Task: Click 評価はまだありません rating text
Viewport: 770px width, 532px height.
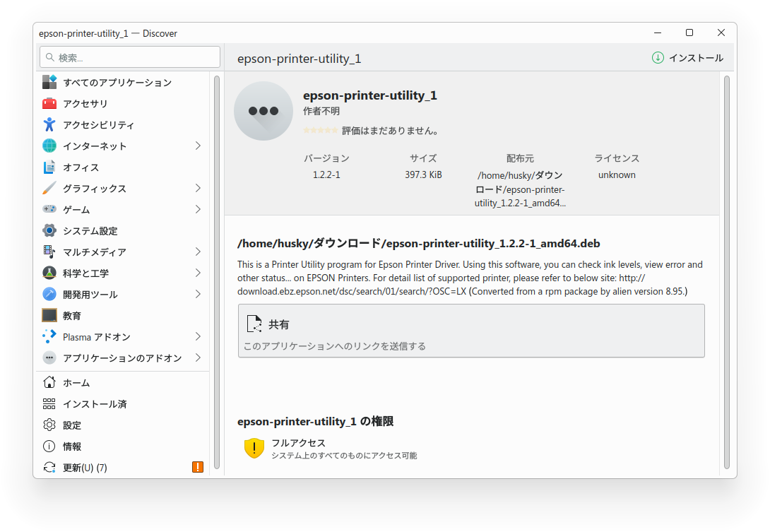Action: point(390,131)
